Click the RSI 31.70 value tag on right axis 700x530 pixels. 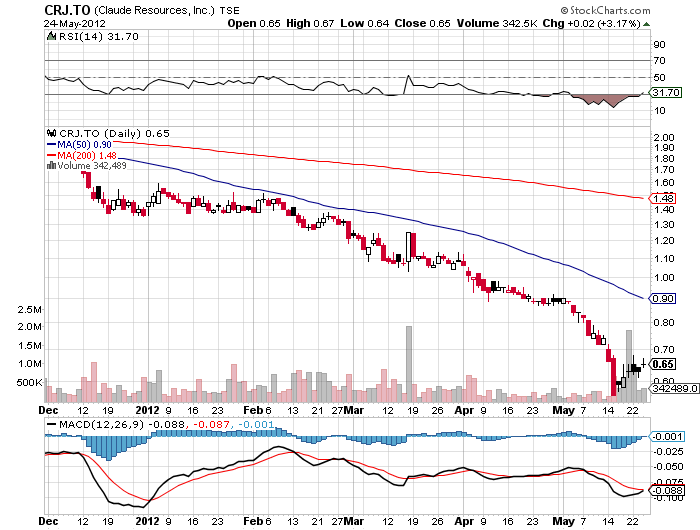click(665, 92)
